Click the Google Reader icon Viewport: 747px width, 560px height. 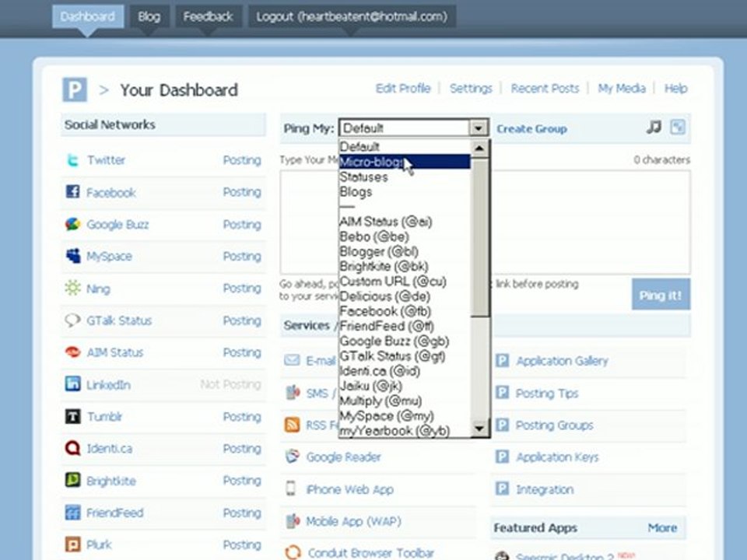click(x=292, y=457)
